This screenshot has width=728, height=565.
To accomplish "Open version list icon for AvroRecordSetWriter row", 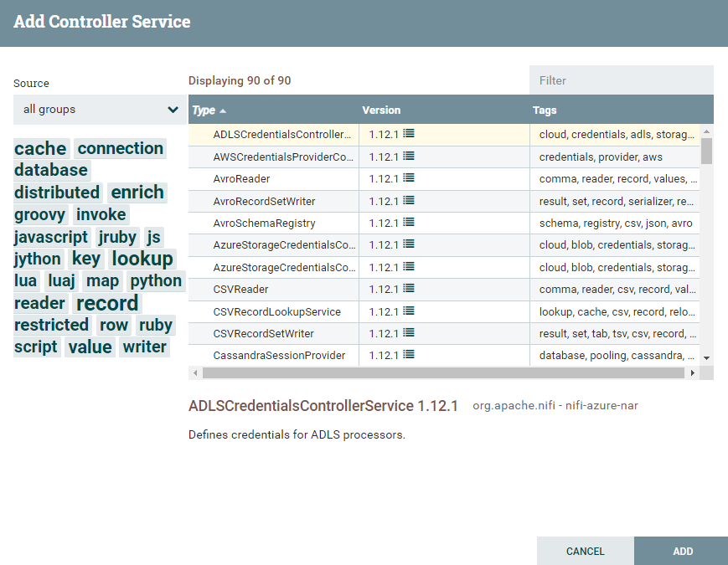I will [x=409, y=200].
